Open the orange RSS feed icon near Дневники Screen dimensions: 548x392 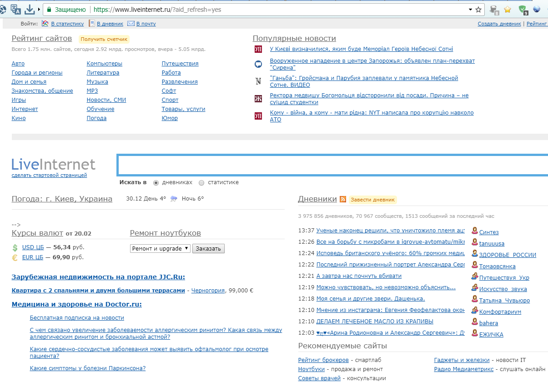pos(343,199)
